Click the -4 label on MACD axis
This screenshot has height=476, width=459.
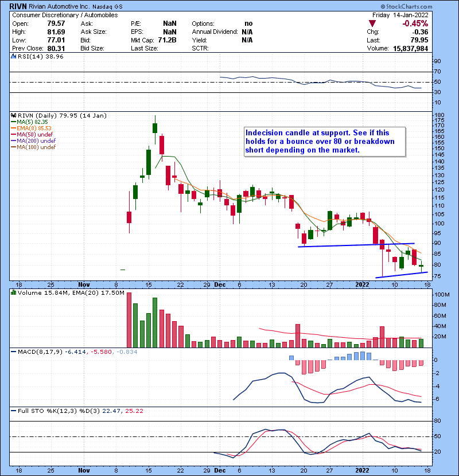[x=437, y=386]
